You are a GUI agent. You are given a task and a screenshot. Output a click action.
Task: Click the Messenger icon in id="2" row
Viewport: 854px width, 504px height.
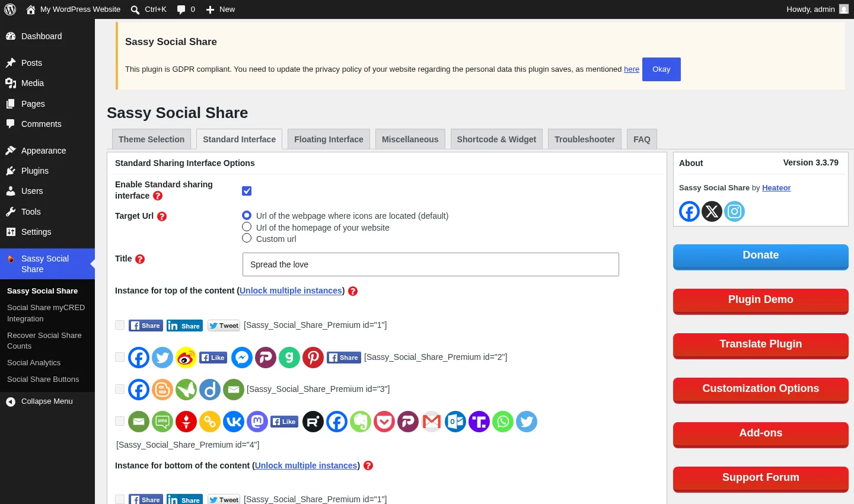[242, 358]
